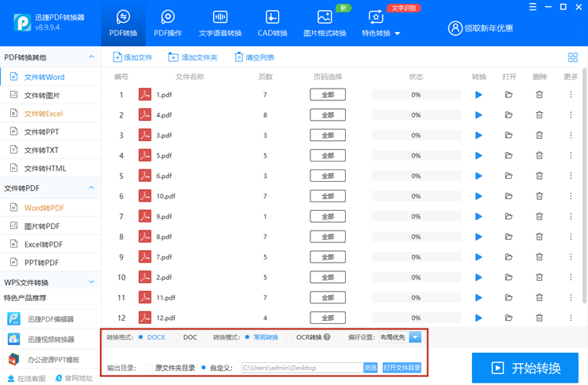Viewport: 588px width, 385px height.
Task: Select 文件转PPT in sidebar
Action: [x=51, y=132]
